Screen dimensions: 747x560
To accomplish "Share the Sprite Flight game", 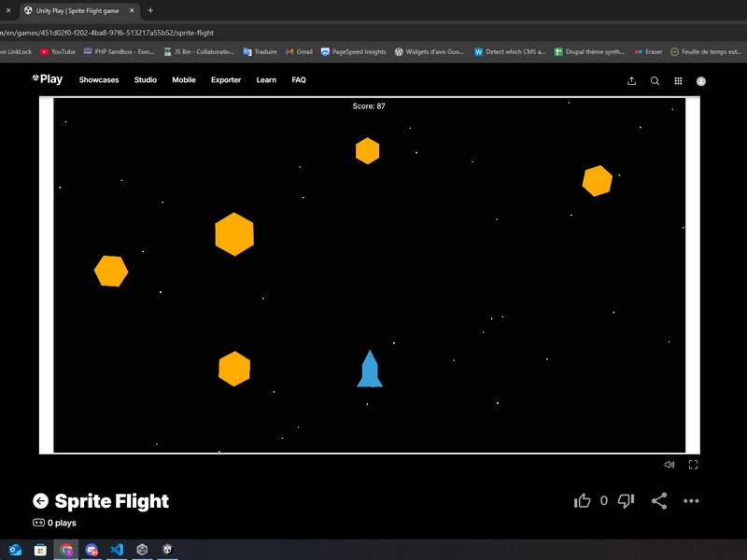I will [659, 501].
